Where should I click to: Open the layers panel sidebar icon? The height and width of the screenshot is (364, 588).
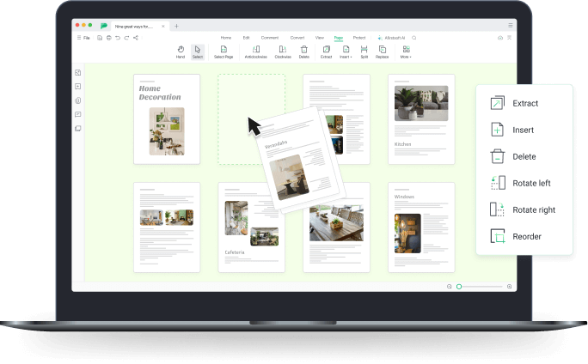point(78,129)
